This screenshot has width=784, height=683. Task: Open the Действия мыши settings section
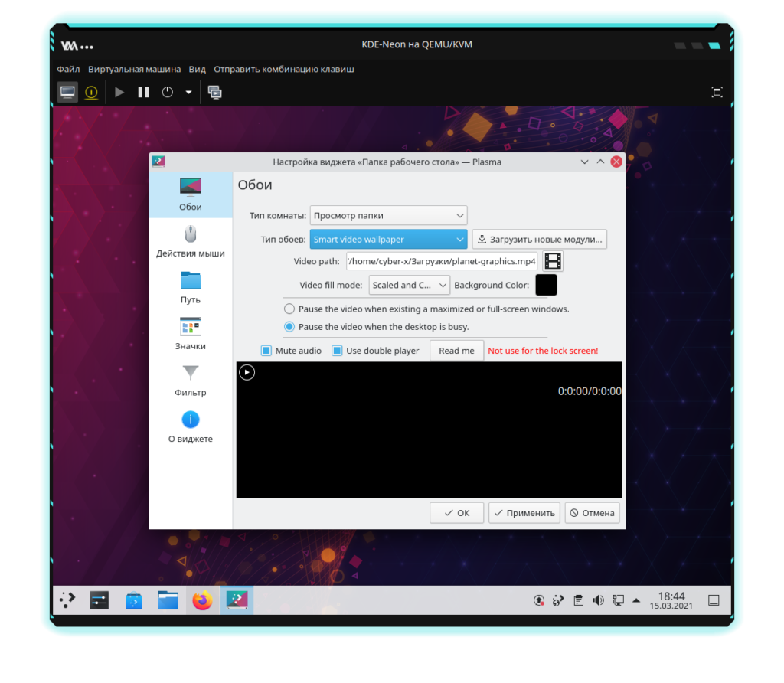tap(190, 241)
